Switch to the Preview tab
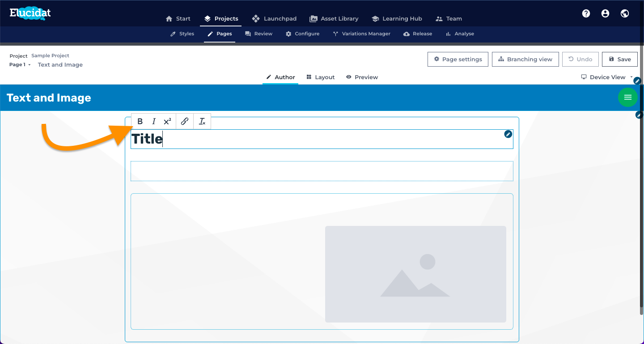The image size is (644, 344). (x=362, y=77)
